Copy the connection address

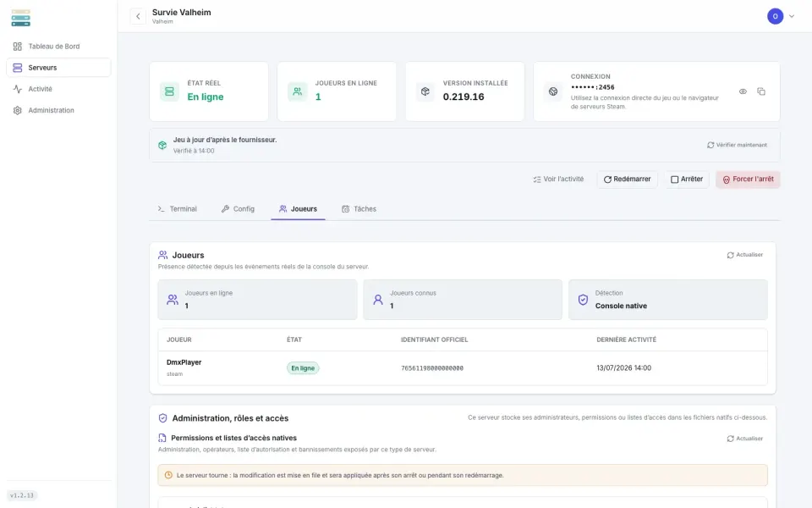(x=760, y=91)
